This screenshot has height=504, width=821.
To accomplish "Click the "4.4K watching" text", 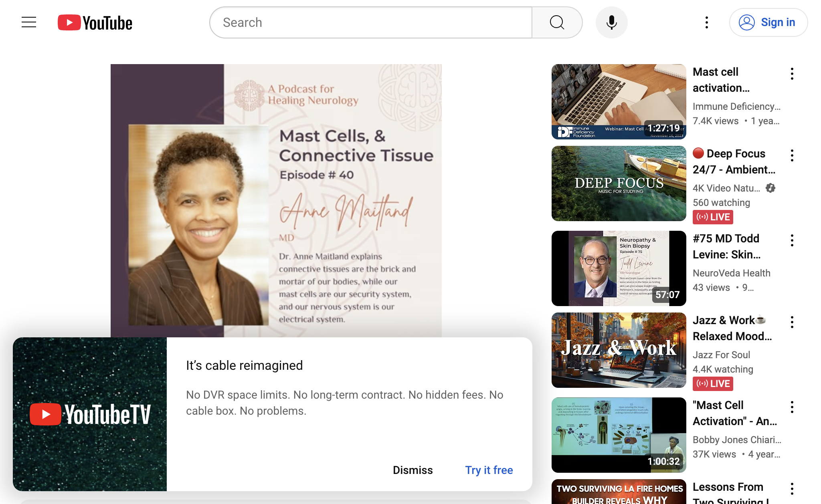I will (723, 369).
